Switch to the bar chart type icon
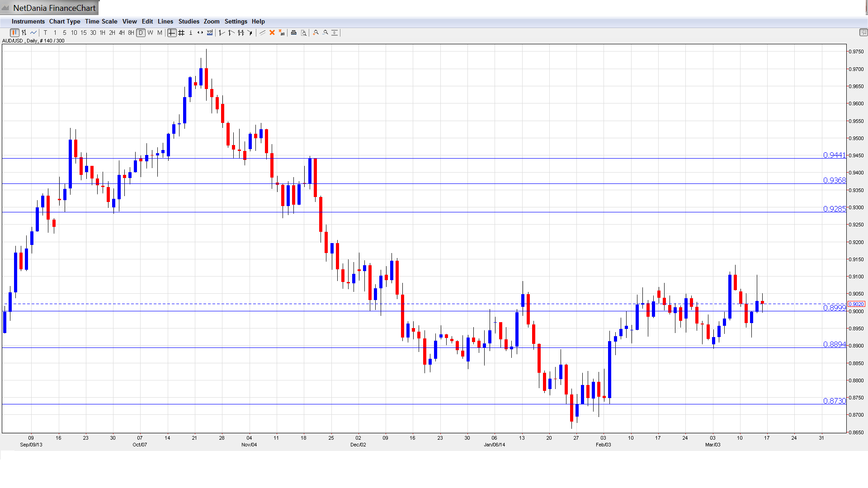This screenshot has height=488, width=868. click(24, 33)
